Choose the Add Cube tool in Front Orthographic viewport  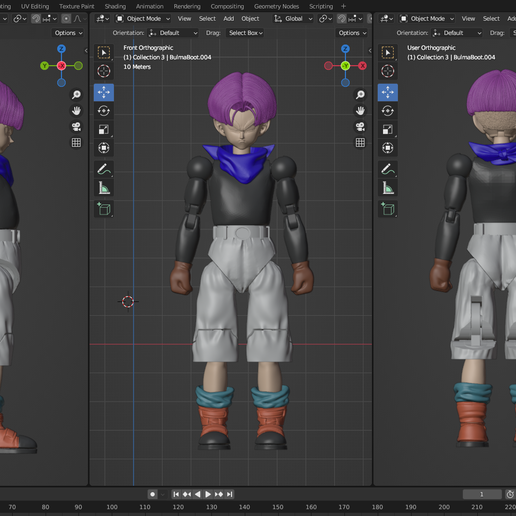coord(104,209)
